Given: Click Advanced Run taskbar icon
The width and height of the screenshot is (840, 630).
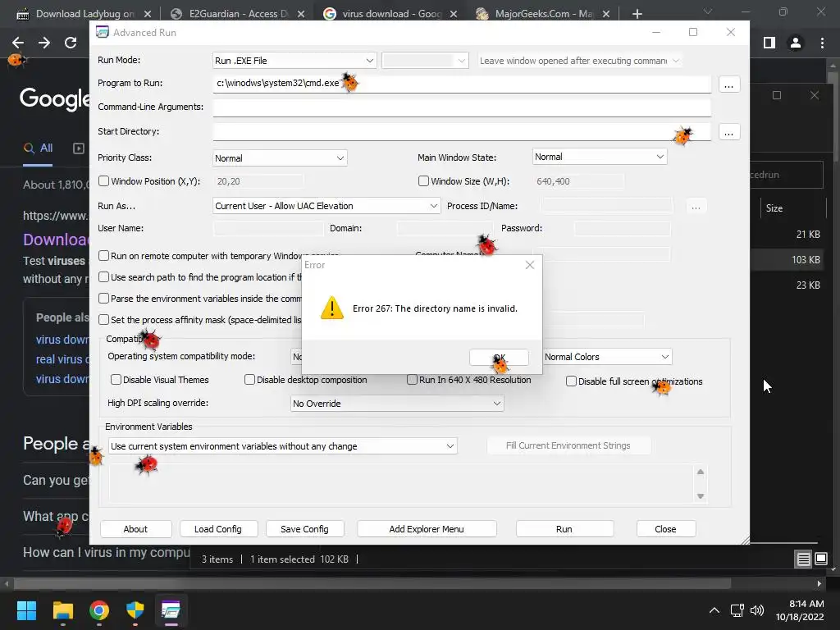Looking at the screenshot, I should click(171, 610).
